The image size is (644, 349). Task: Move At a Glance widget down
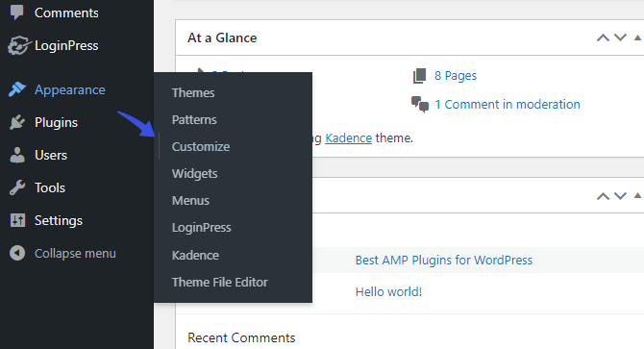pyautogui.click(x=620, y=37)
